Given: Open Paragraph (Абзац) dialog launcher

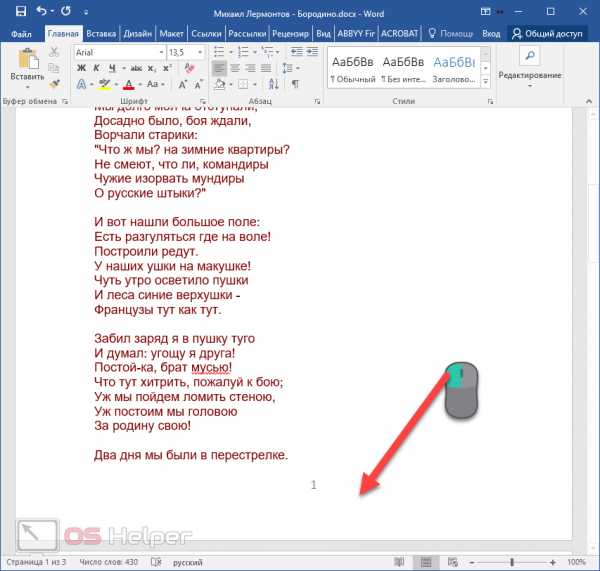Looking at the screenshot, I should 317,101.
